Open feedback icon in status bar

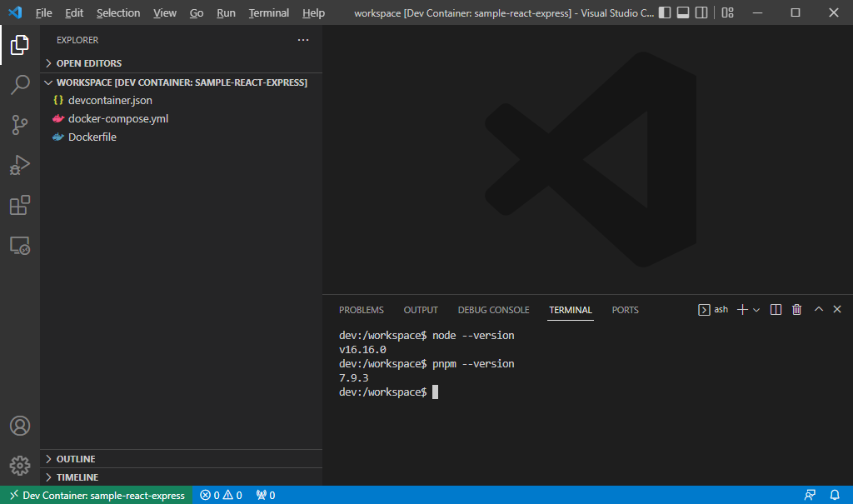810,496
